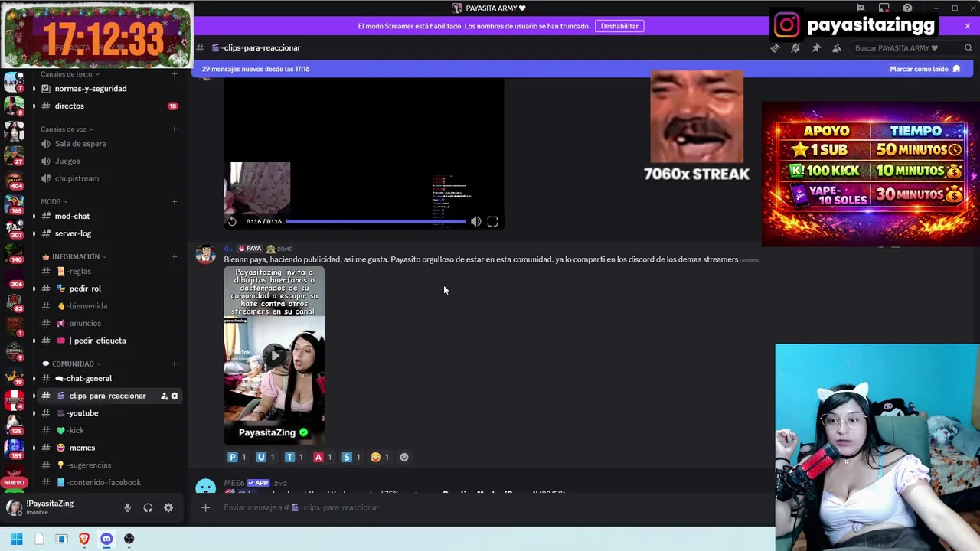Collapse the INFORMACION category
980x551 pixels.
point(74,256)
